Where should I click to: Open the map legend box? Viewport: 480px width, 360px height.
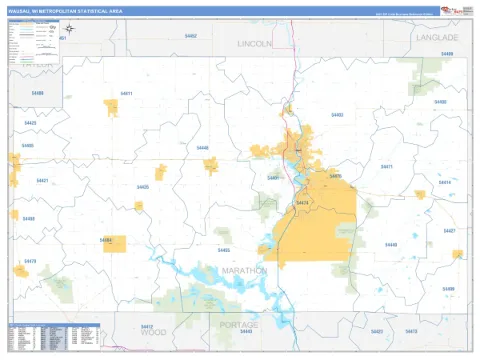point(34,42)
